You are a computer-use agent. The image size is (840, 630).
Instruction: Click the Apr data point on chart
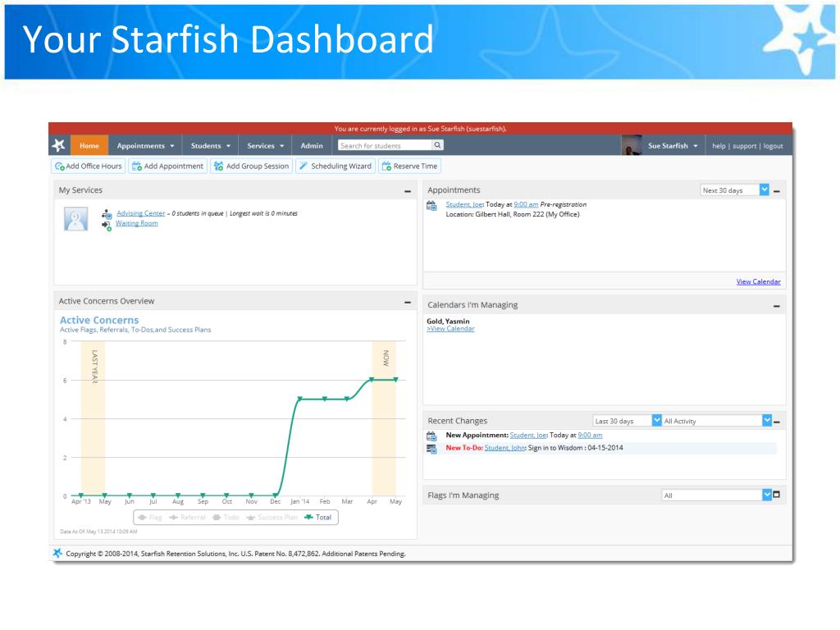click(x=372, y=380)
